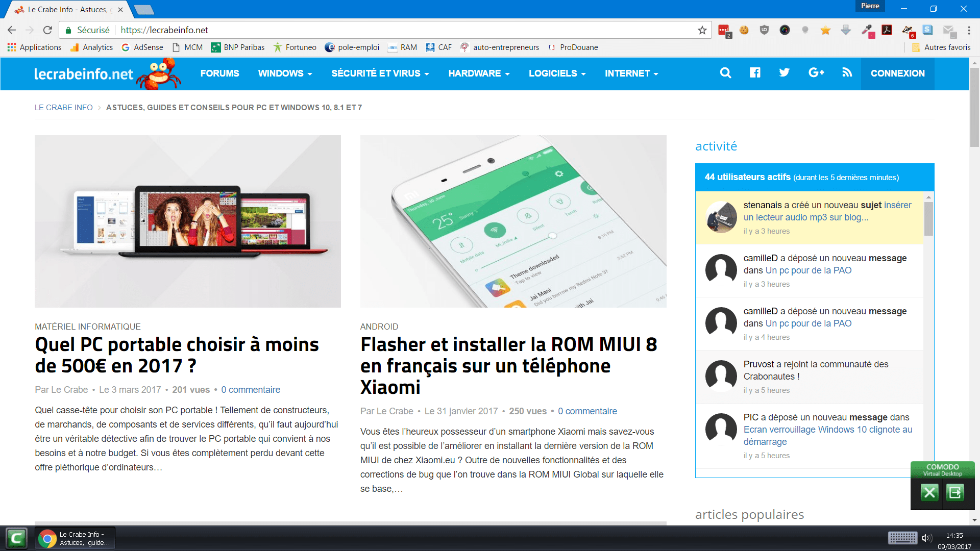Click the LastPass extension icon
980x551 pixels.
pyautogui.click(x=724, y=31)
